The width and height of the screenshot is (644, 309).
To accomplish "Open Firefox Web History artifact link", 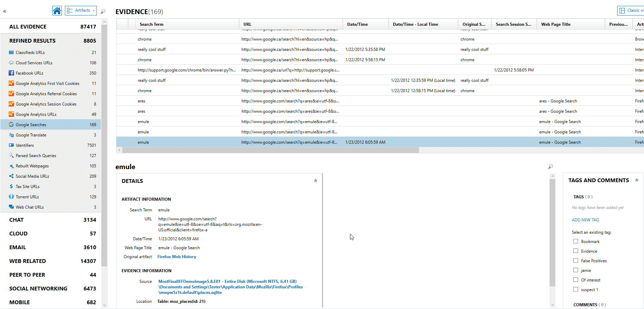I will [x=177, y=257].
